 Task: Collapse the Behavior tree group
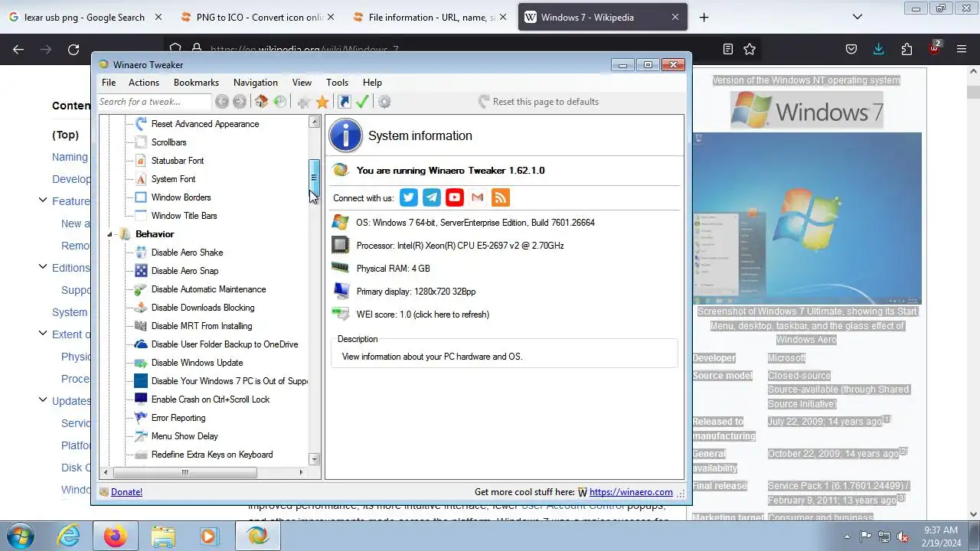[109, 234]
